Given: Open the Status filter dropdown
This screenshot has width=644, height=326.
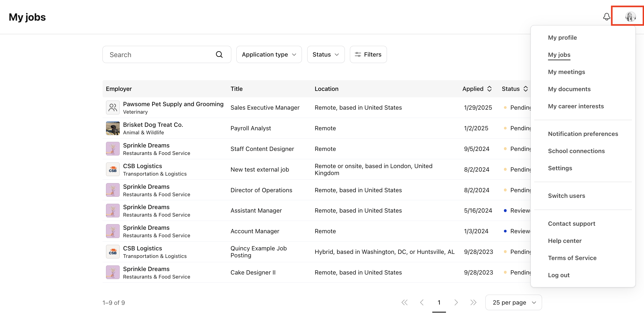Looking at the screenshot, I should coord(326,54).
